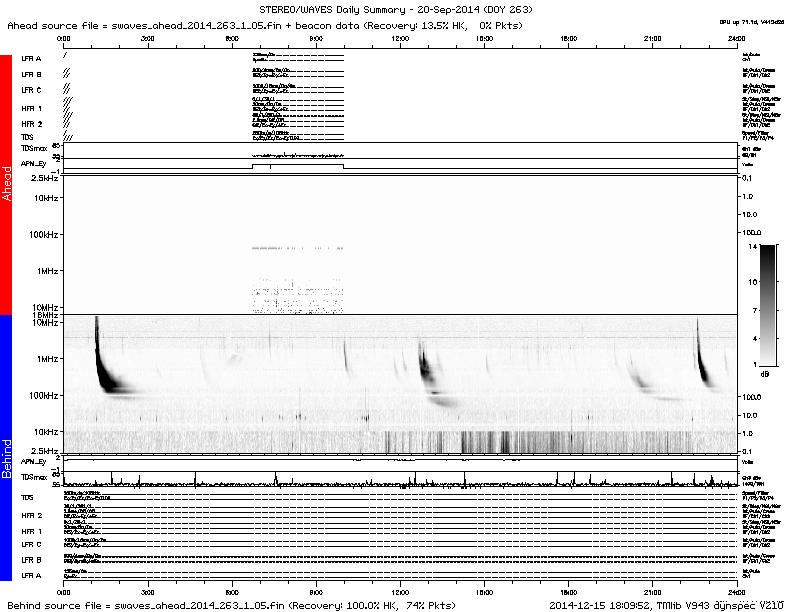Click the LFR C label in Ahead section
The width and height of the screenshot is (792, 612).
coord(31,90)
